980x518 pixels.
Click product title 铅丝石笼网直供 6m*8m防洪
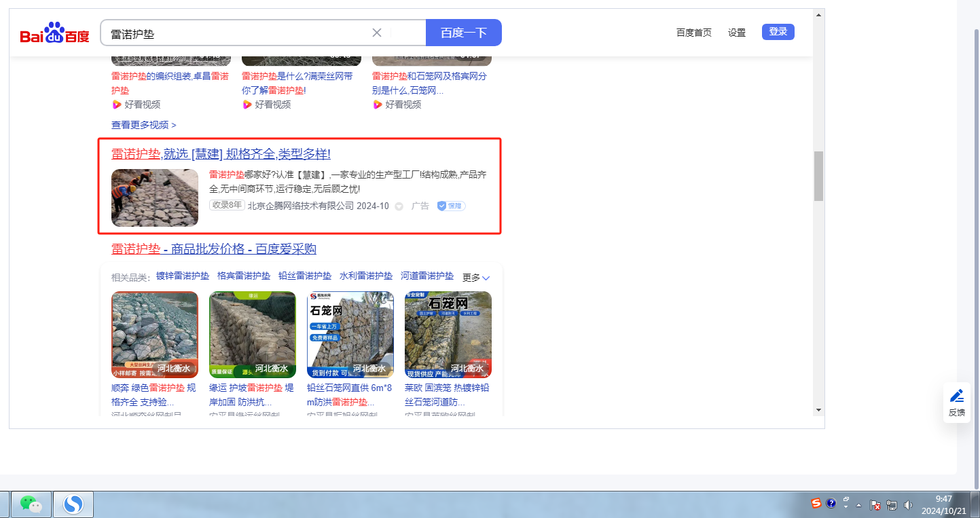350,395
